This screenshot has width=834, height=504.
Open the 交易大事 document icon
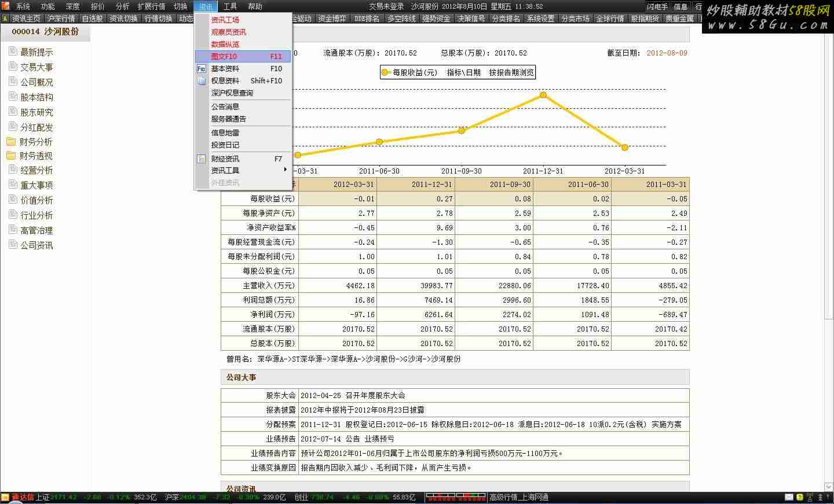[13, 67]
